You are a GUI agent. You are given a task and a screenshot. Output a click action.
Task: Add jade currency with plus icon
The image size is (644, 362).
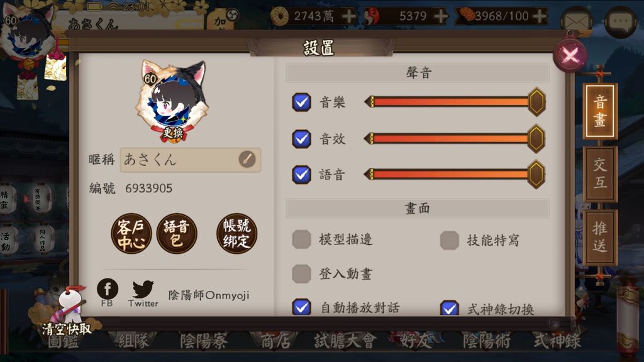(x=440, y=16)
